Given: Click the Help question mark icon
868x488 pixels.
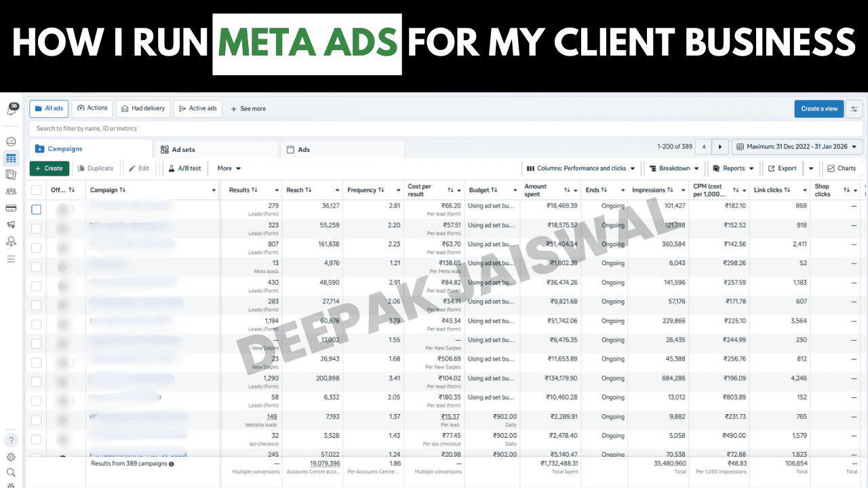Looking at the screenshot, I should click(11, 440).
